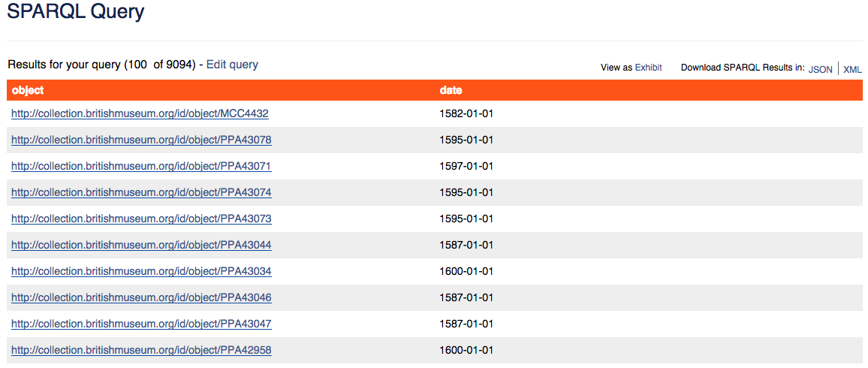Screen dimensions: 868x368
Task: Open object link PPA43078
Action: coord(141,140)
